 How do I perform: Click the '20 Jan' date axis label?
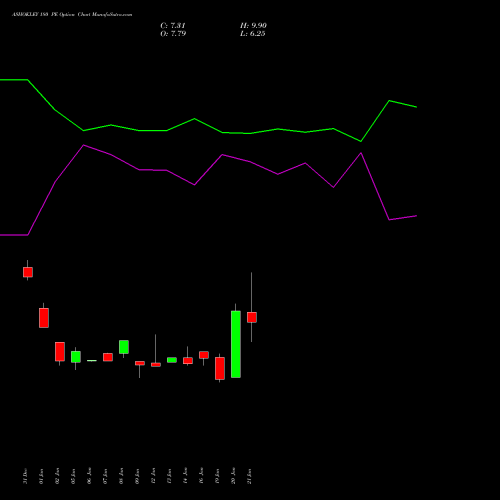click(x=233, y=476)
